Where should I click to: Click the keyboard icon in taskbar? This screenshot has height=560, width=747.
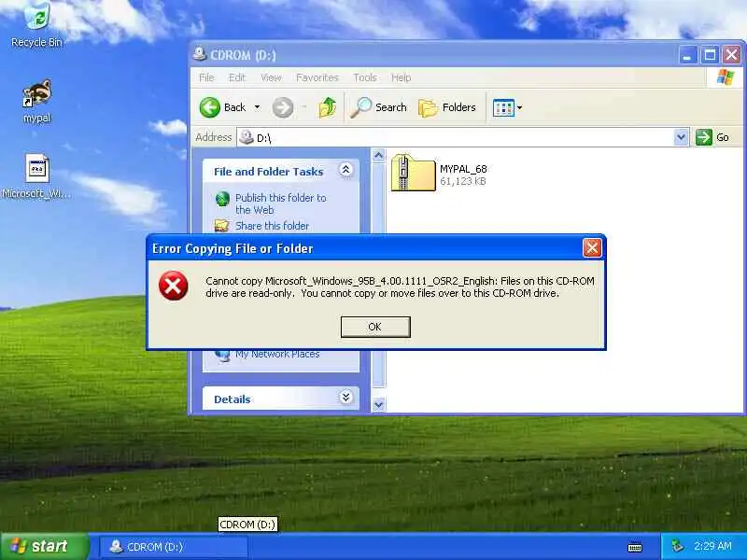pos(635,547)
